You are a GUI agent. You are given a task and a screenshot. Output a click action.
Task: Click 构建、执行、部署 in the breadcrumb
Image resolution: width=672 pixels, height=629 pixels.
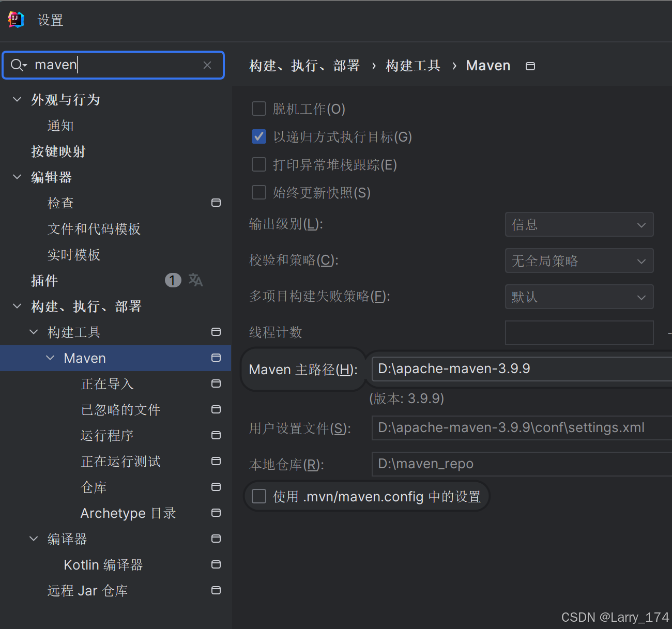click(304, 65)
